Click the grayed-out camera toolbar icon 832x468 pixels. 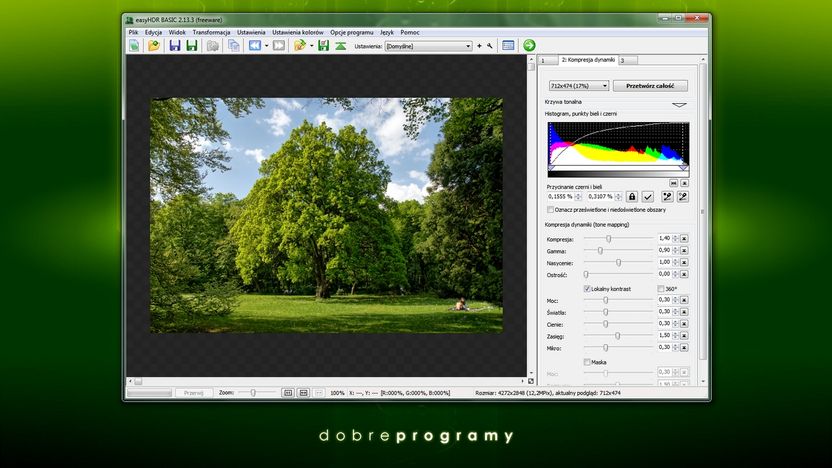213,46
